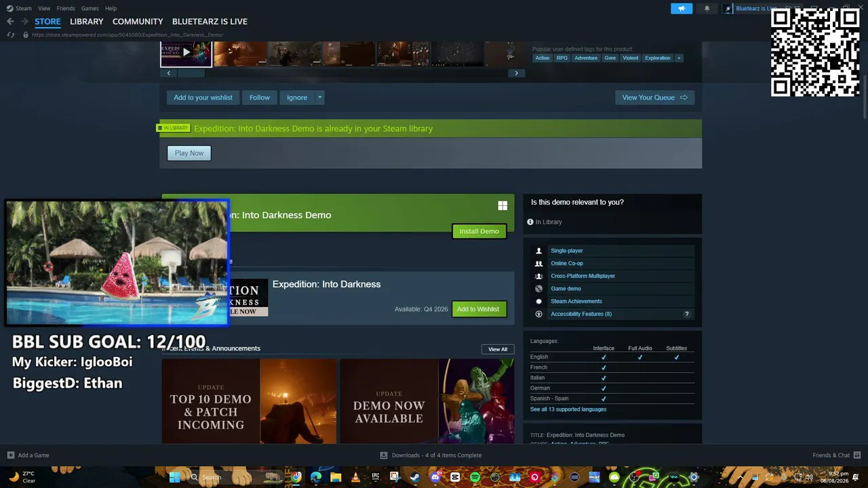Click the Play Now button

(189, 153)
